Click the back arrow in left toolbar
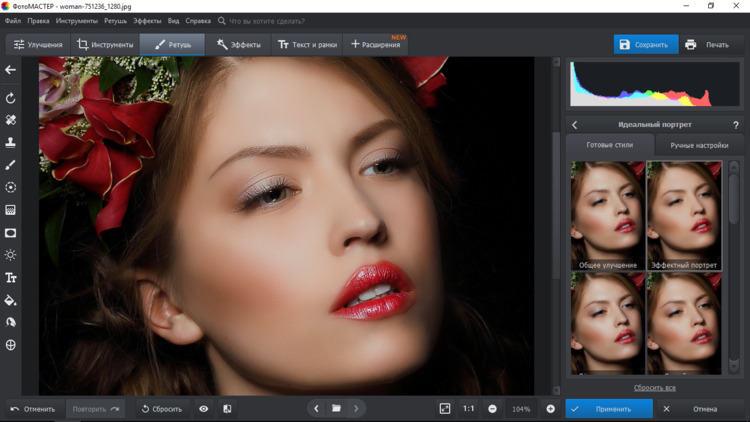The width and height of the screenshot is (750, 422). 11,70
